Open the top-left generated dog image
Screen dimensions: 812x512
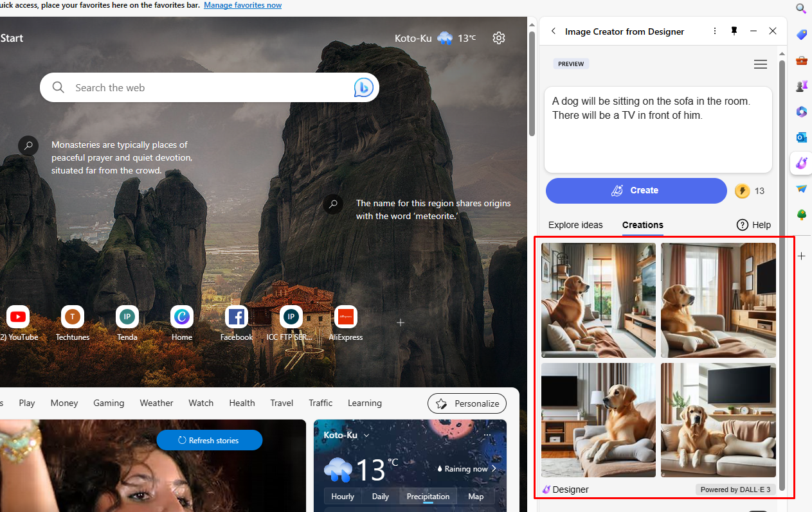(x=598, y=300)
